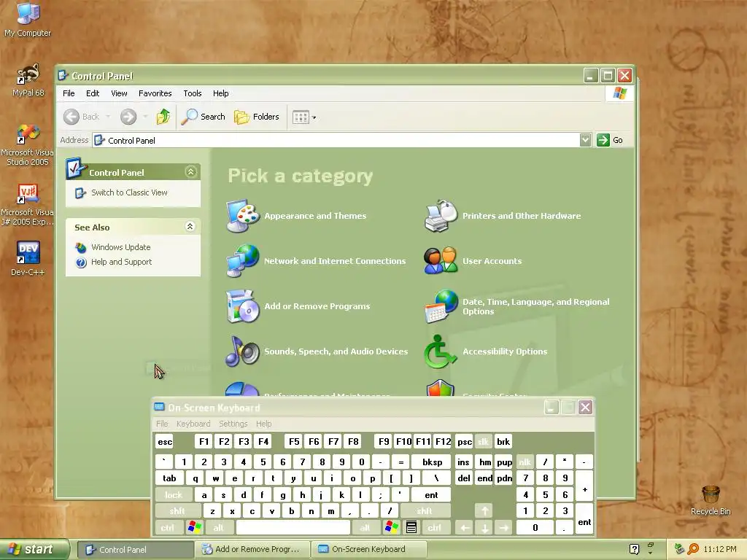The height and width of the screenshot is (560, 747).
Task: Click the left arrow key on-screen
Action: click(465, 528)
